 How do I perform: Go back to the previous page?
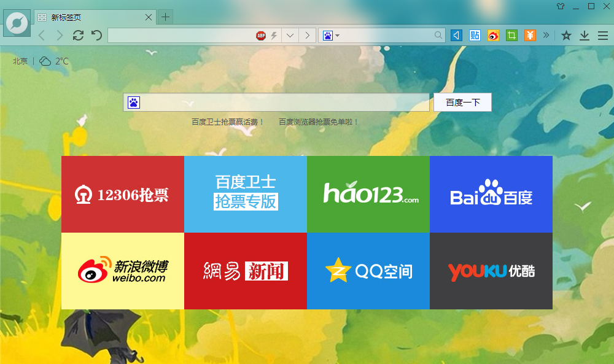[42, 36]
